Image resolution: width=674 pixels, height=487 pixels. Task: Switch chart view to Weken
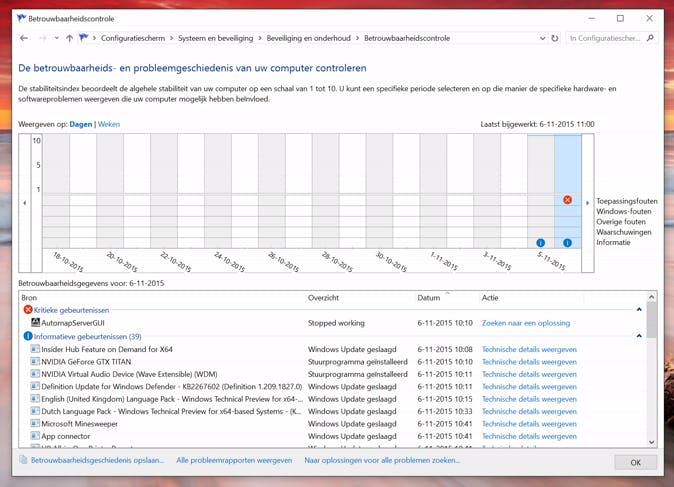pyautogui.click(x=109, y=124)
